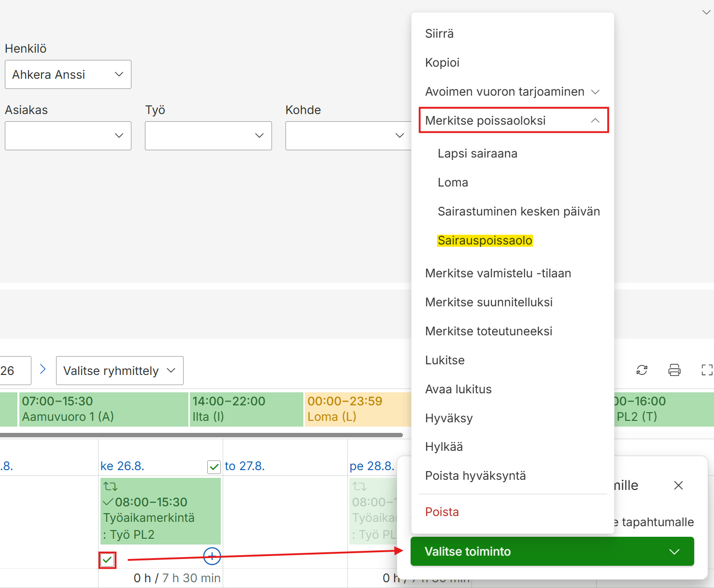Click the next period arrow icon
Screen dimensions: 714x588
tap(43, 369)
